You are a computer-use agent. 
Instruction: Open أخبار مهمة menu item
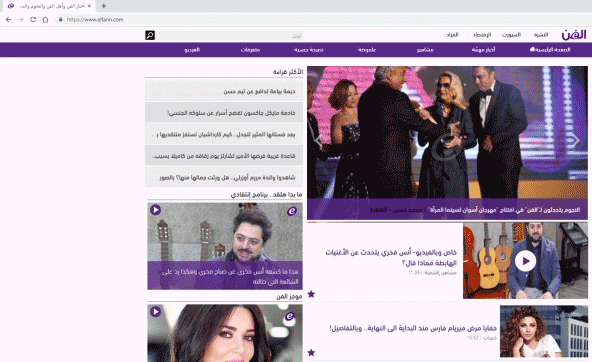483,49
